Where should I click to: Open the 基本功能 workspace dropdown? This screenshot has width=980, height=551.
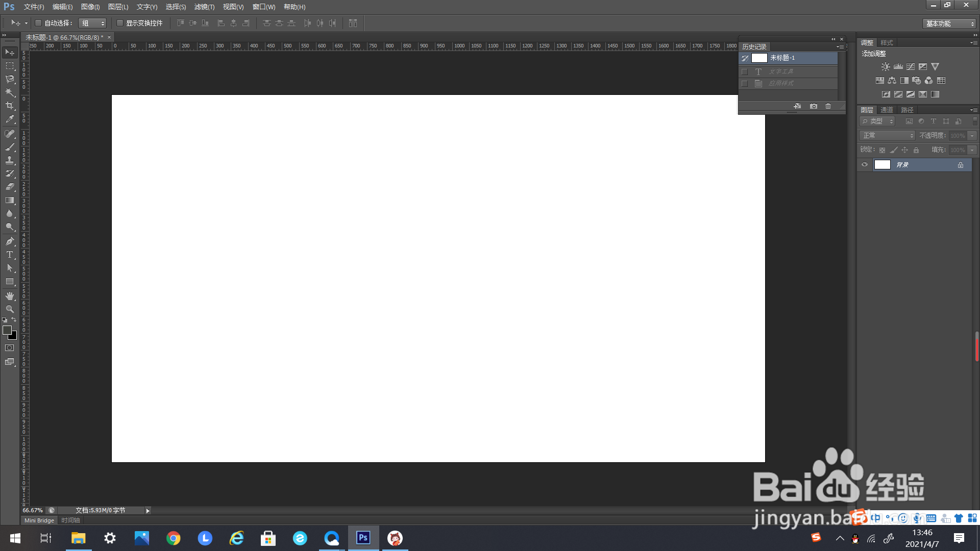click(x=950, y=23)
